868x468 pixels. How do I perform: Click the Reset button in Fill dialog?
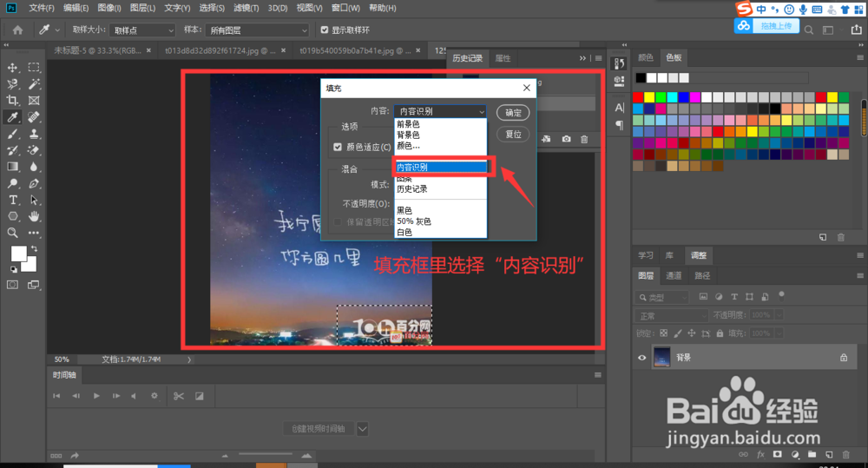coord(513,134)
